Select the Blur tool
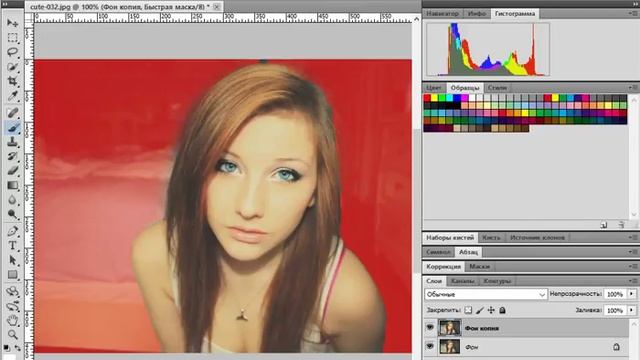The image size is (640, 360). (x=12, y=200)
